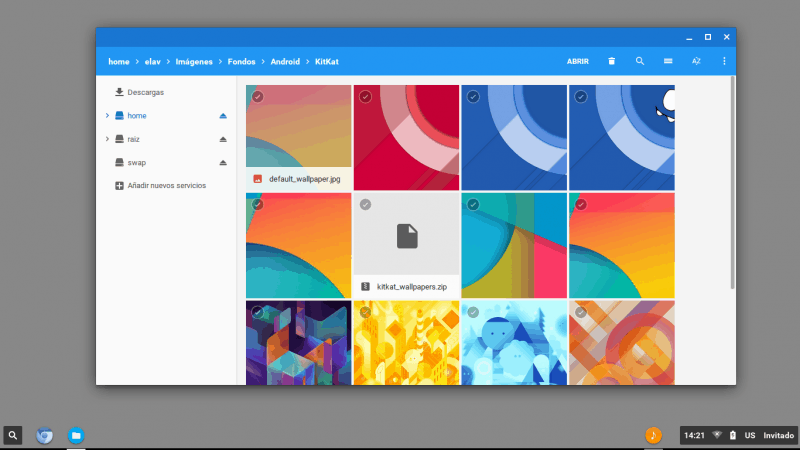Toggle the checkmark on purple geometric wallpaper

[258, 312]
